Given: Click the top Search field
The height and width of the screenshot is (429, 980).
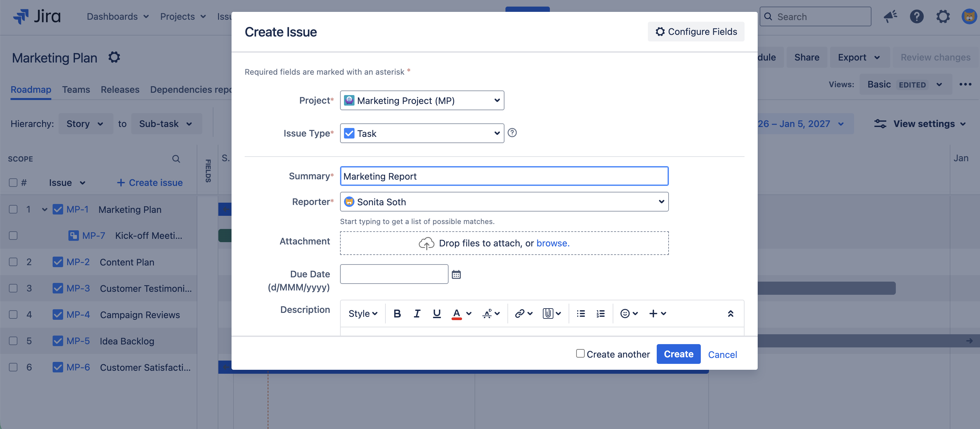Looking at the screenshot, I should coord(815,17).
